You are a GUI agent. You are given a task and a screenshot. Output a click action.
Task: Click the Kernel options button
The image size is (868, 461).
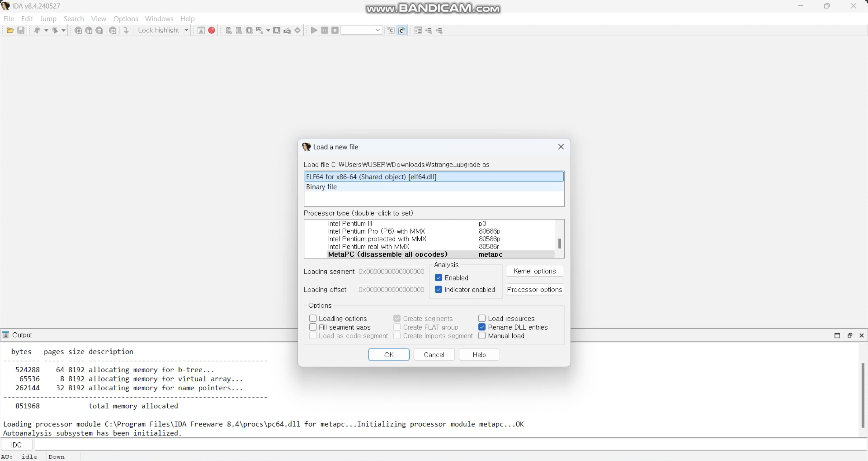[534, 271]
